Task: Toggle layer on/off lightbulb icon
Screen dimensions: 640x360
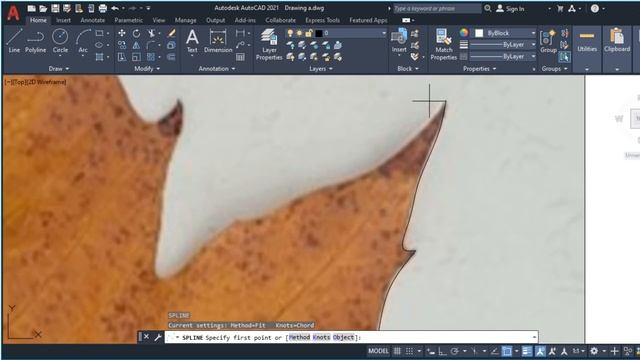Action: click(x=290, y=33)
